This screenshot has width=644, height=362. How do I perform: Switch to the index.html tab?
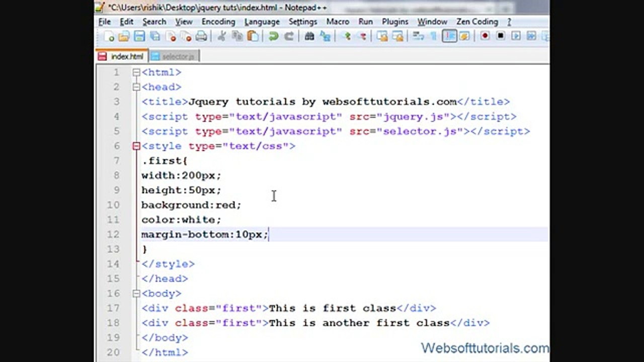pos(121,56)
